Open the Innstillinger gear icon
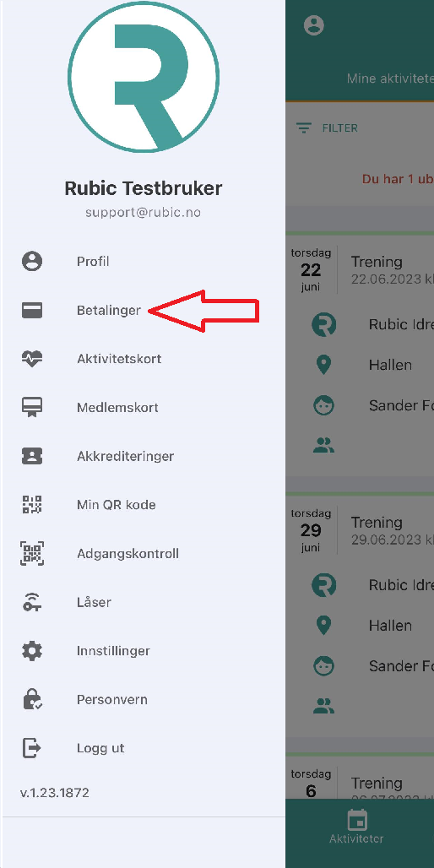The image size is (434, 868). (x=32, y=651)
